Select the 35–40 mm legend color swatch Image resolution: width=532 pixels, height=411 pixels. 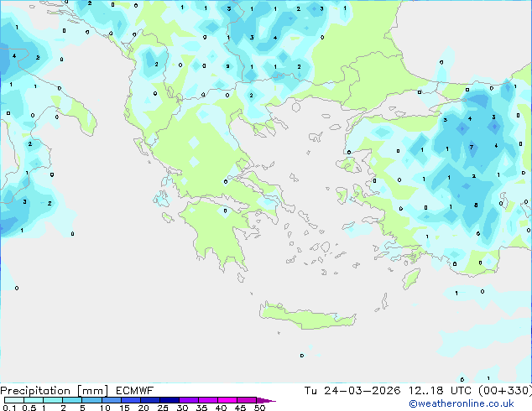(x=208, y=400)
